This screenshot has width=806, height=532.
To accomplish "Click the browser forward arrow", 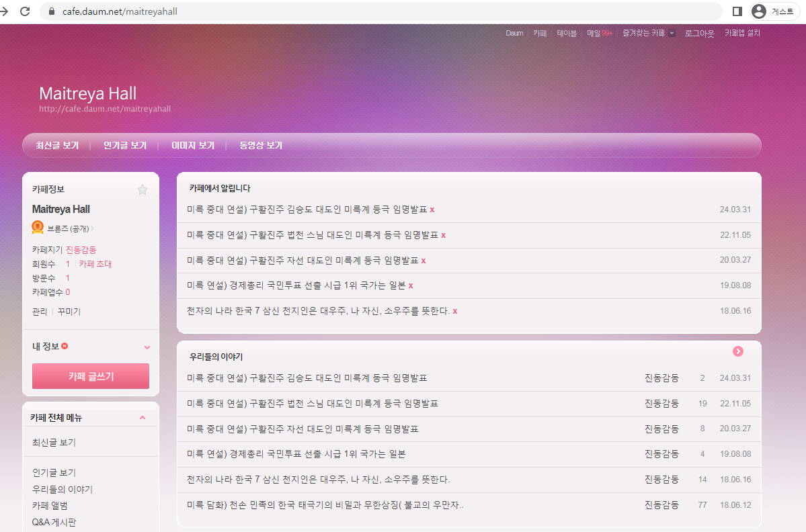I will coord(4,11).
